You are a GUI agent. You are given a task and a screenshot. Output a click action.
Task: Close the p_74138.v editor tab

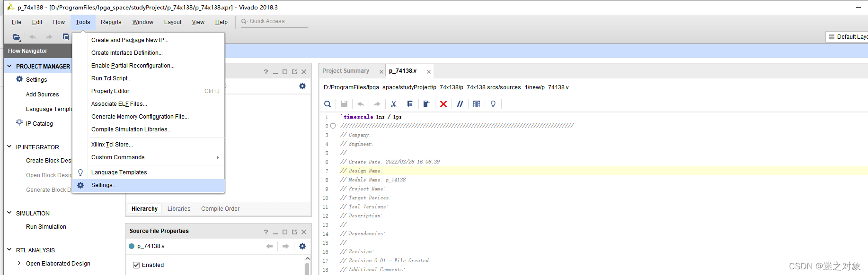429,72
